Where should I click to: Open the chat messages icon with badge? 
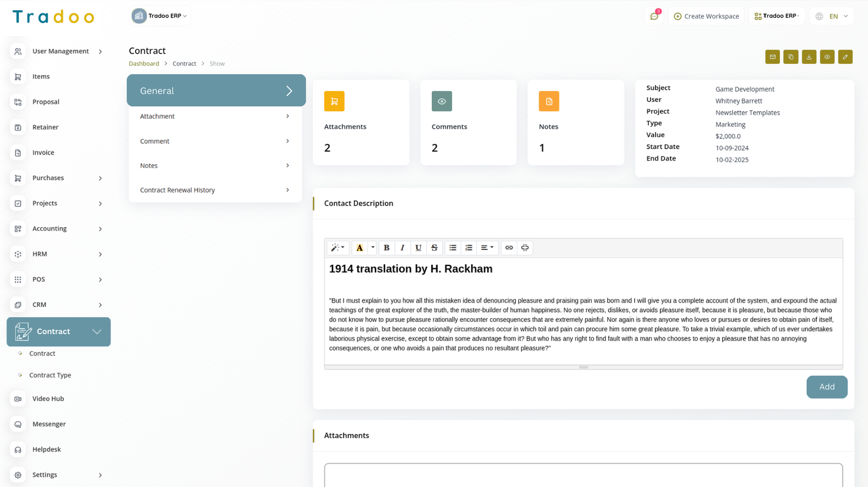654,16
